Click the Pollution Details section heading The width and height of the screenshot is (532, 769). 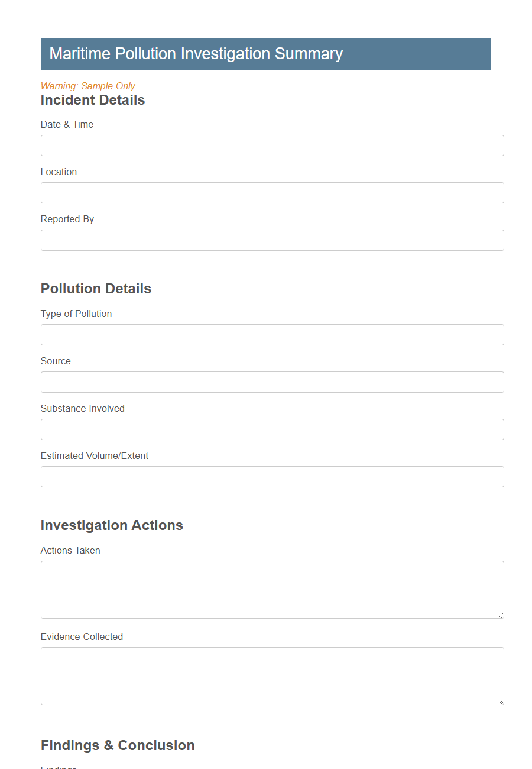point(96,289)
